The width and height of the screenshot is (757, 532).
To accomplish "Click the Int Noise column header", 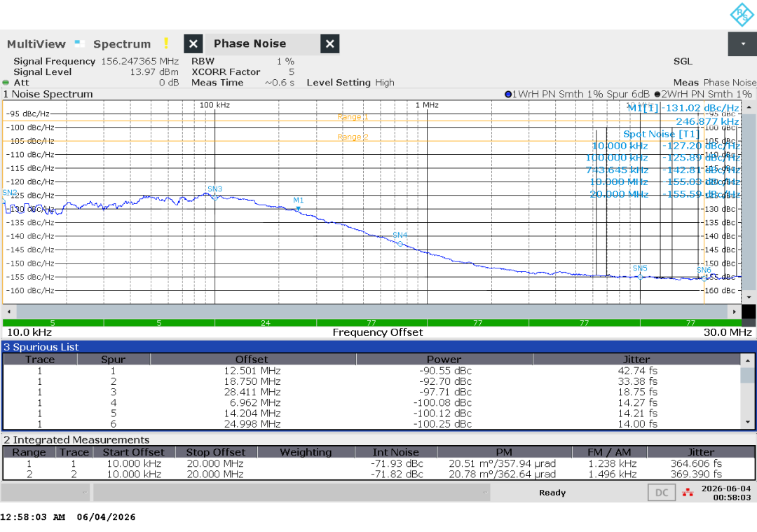I will (395, 452).
